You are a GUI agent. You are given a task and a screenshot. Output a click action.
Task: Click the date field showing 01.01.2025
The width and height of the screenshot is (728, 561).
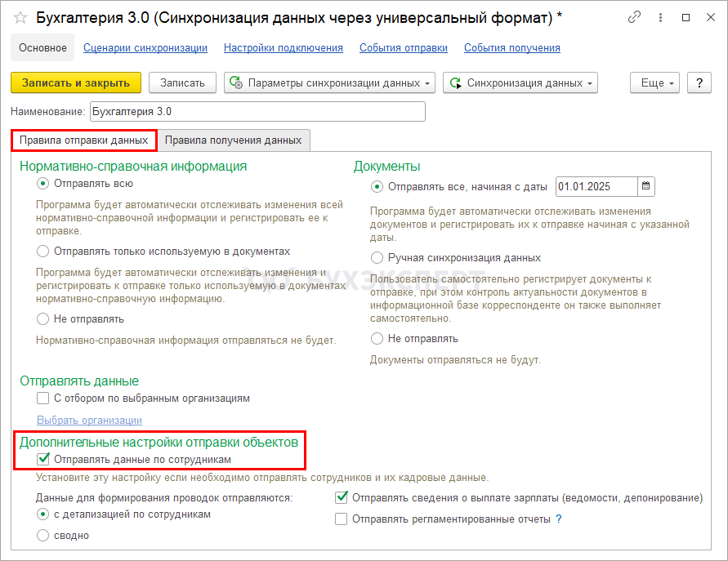[596, 186]
